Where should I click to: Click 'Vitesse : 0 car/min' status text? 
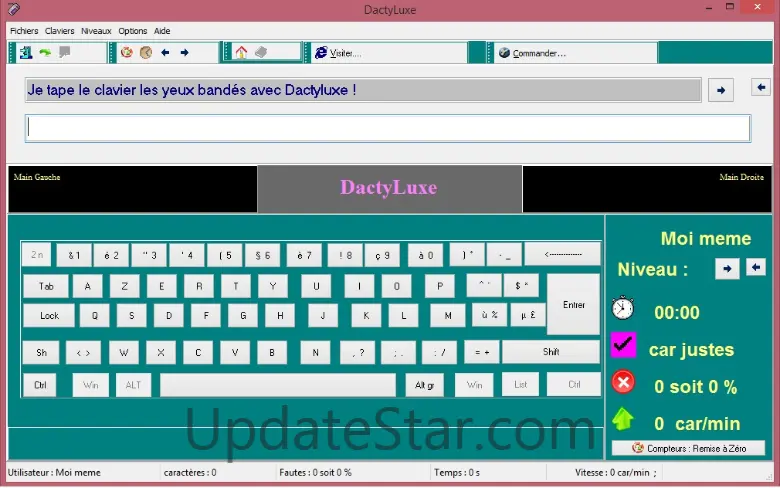(x=612, y=473)
